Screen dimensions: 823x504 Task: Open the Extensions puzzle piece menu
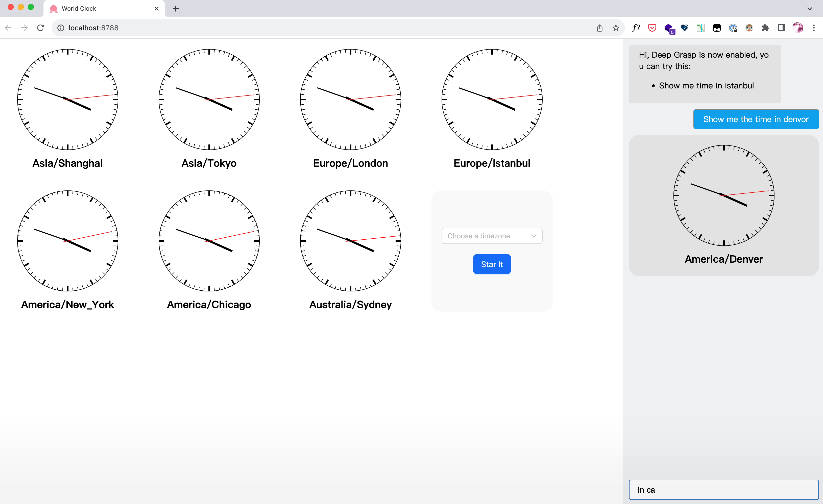point(765,28)
